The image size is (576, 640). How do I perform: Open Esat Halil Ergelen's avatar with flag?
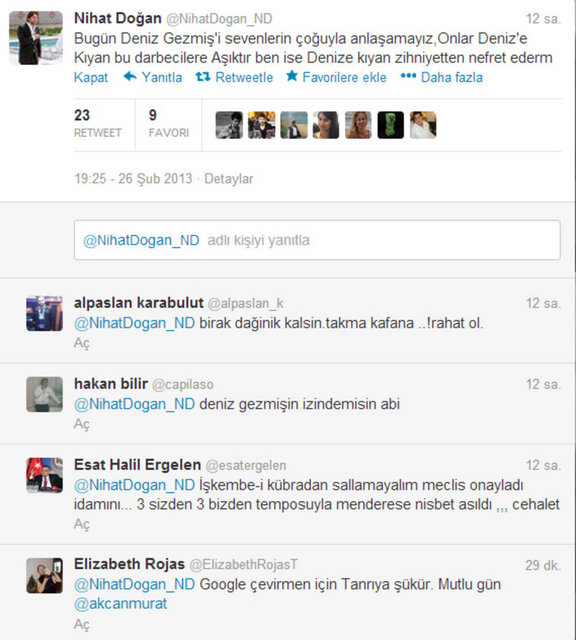tap(44, 475)
